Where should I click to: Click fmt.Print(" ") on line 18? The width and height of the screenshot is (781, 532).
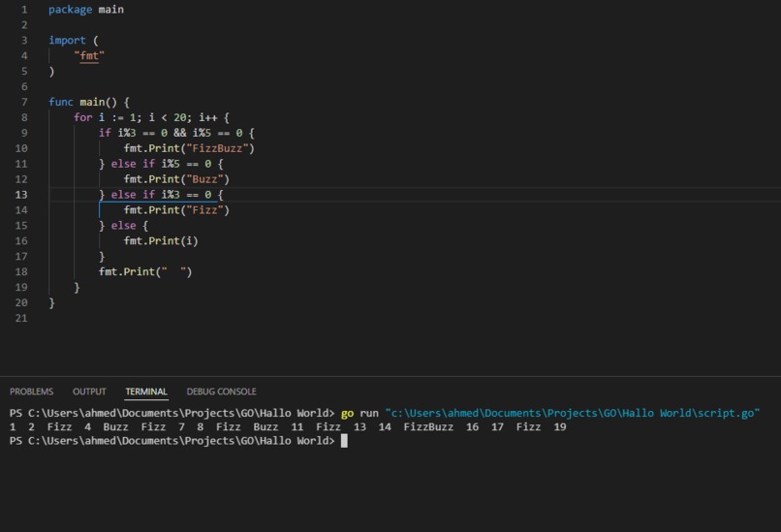pyautogui.click(x=145, y=272)
